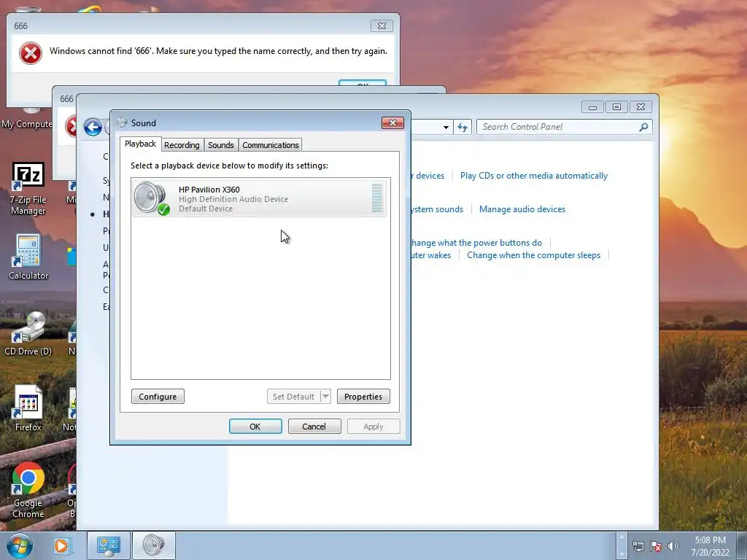Screen dimensions: 747x560
Task: Open the volume speaker tray icon
Action: (x=673, y=546)
